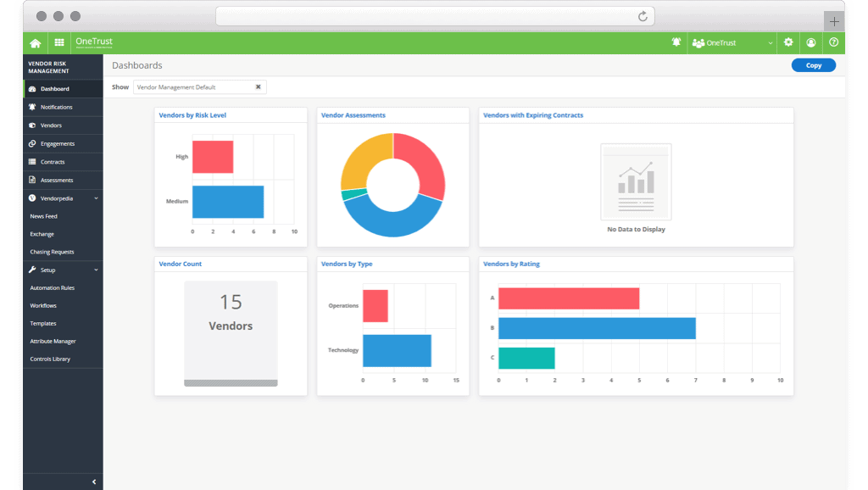This screenshot has height=490, width=868.
Task: Collapse the Vendorpedia sidebar section
Action: tap(96, 198)
